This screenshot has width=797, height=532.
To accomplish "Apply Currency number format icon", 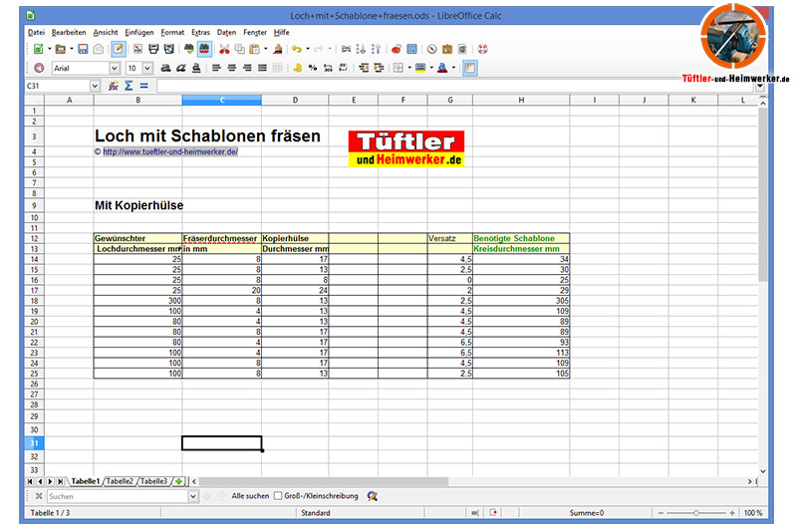I will pyautogui.click(x=297, y=68).
